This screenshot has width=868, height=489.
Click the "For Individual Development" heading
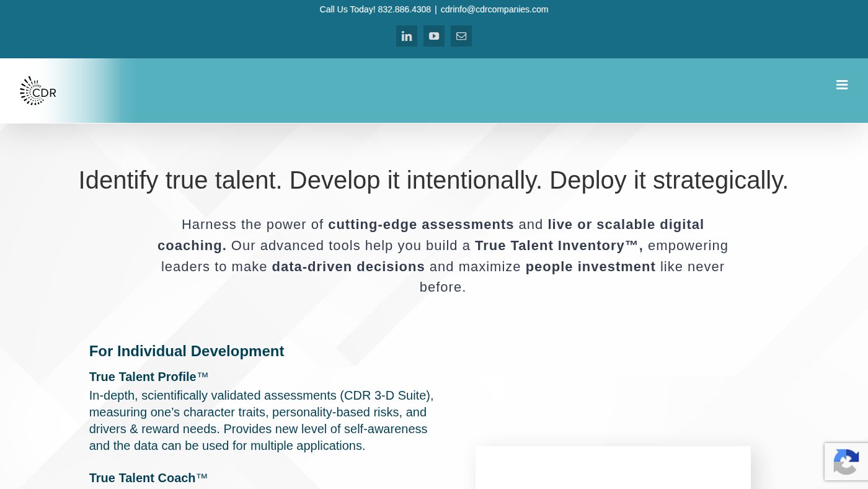point(187,351)
